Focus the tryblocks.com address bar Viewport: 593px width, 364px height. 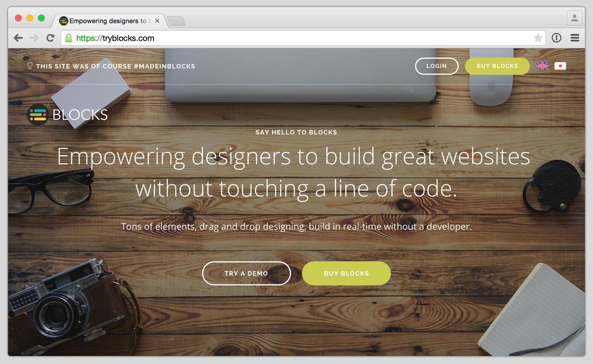[303, 38]
